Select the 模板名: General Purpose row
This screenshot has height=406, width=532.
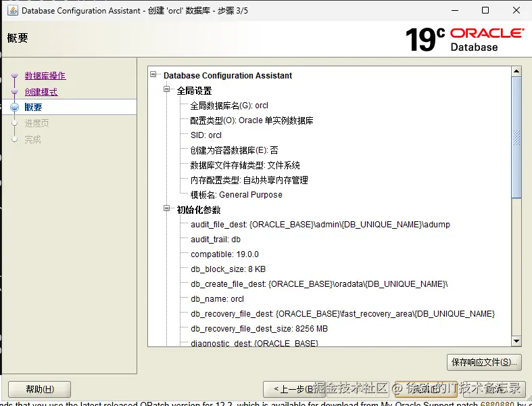pyautogui.click(x=236, y=195)
